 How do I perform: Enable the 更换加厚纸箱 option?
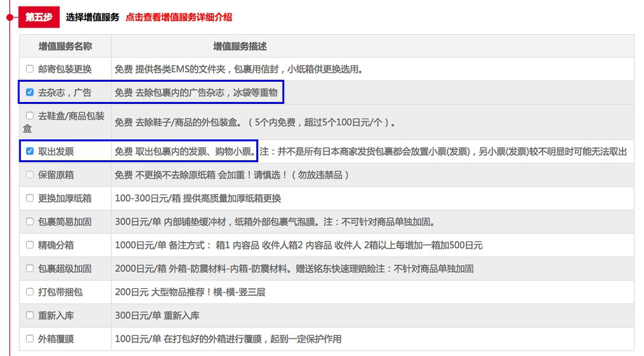pyautogui.click(x=30, y=198)
